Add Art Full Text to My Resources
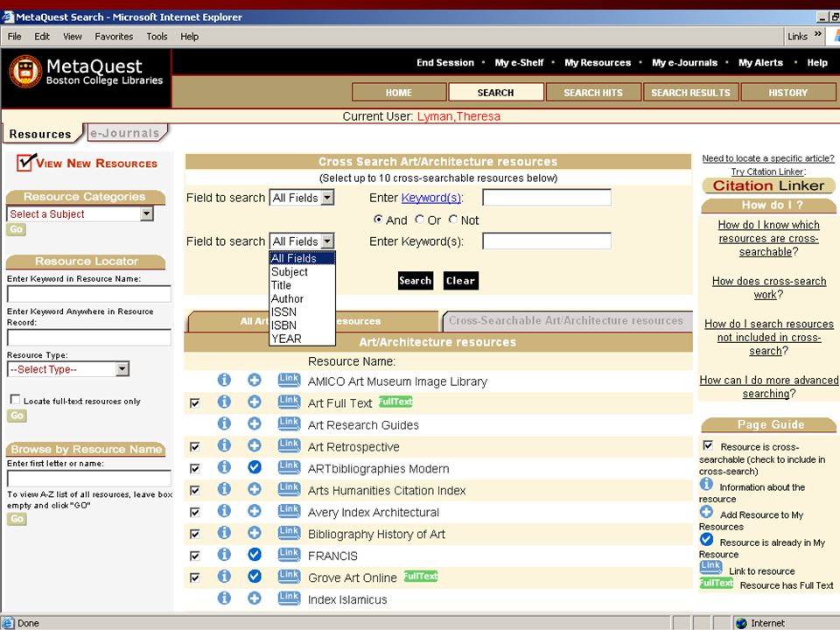 pyautogui.click(x=255, y=402)
